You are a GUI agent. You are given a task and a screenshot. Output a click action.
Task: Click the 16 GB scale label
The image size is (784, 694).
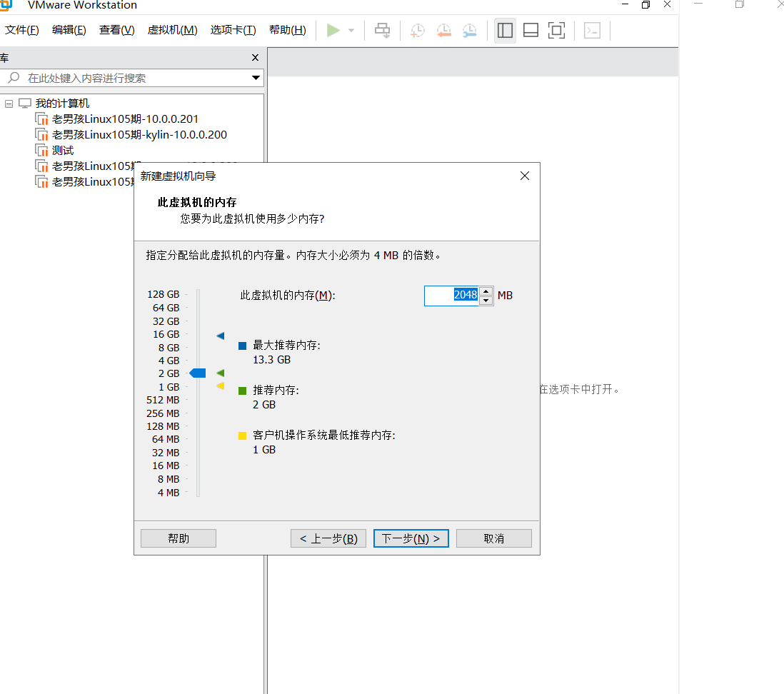(x=166, y=334)
